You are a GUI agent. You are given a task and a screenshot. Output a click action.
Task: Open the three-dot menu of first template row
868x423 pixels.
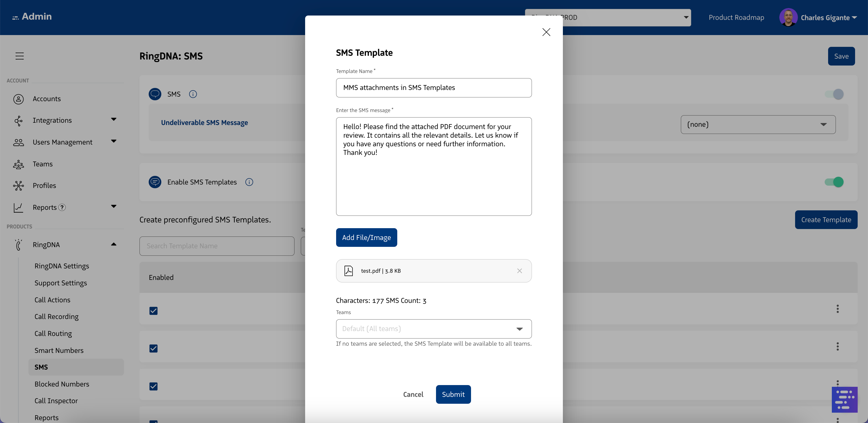(837, 309)
